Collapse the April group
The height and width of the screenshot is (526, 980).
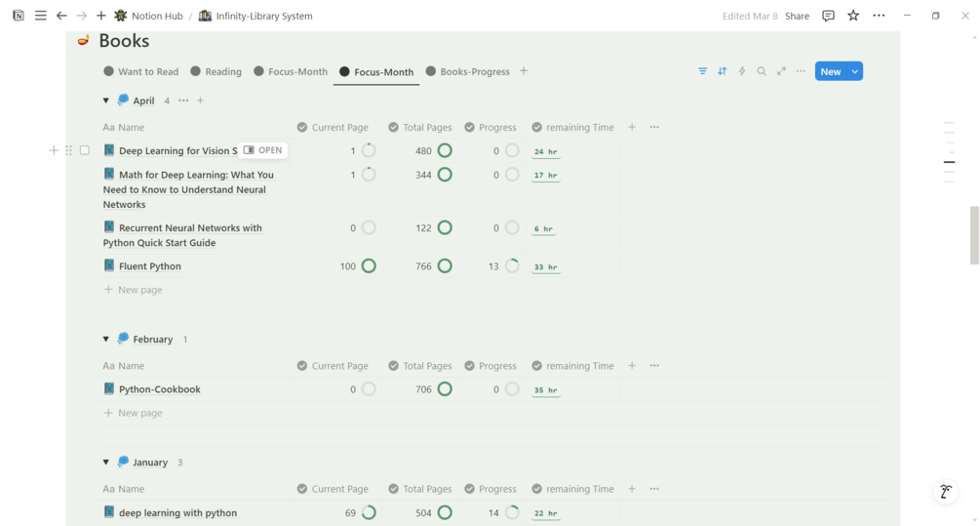(105, 101)
